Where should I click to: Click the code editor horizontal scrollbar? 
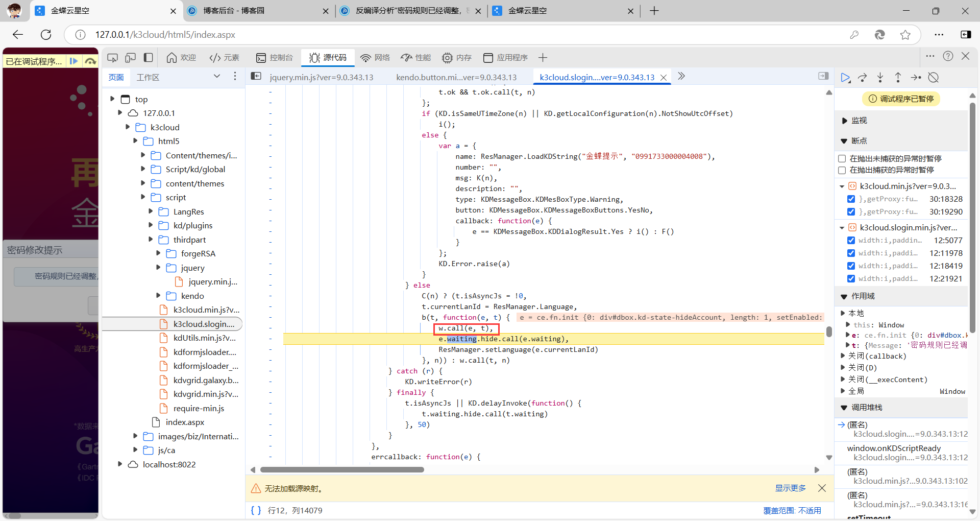342,470
